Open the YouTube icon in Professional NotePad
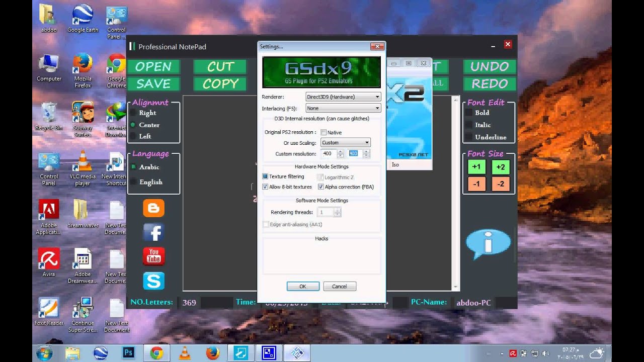644x362 pixels. click(x=153, y=256)
